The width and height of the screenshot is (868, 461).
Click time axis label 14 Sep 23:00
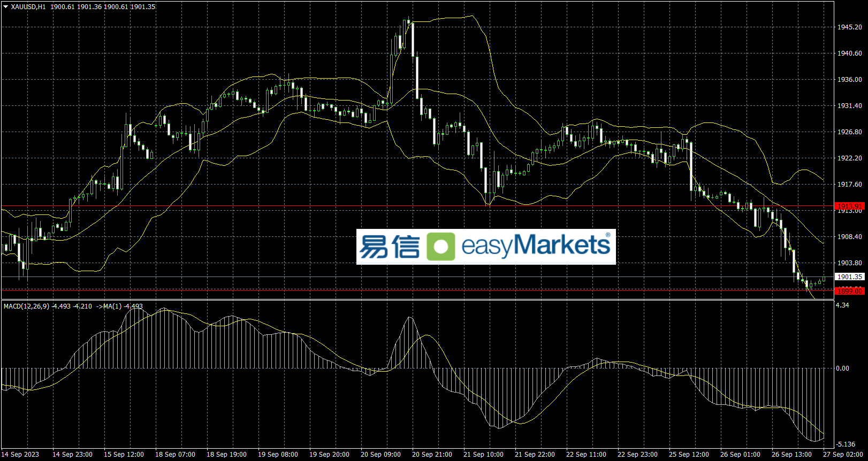pyautogui.click(x=72, y=455)
